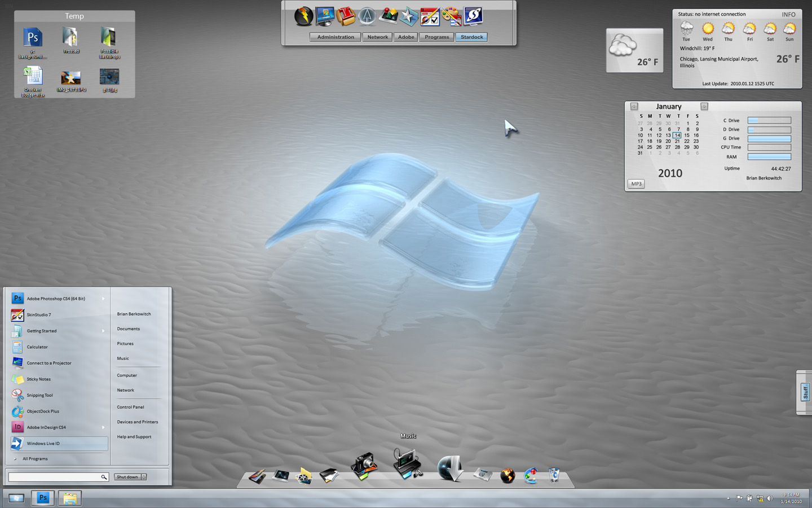Switch to the Programs dock tab
Image resolution: width=812 pixels, height=508 pixels.
click(x=437, y=37)
